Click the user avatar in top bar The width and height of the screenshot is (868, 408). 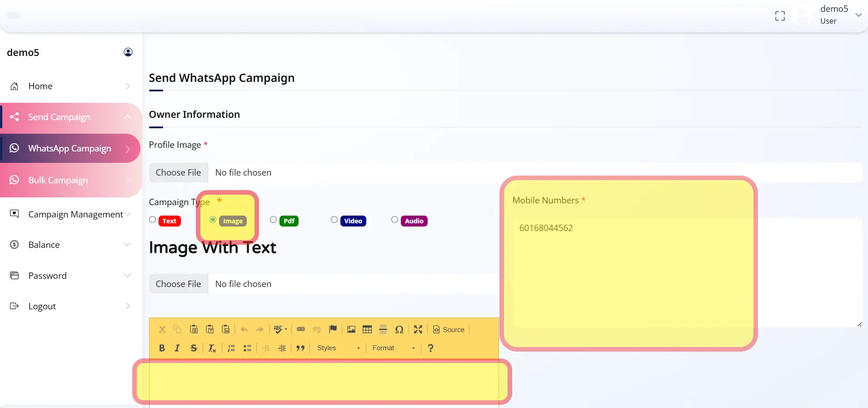tap(803, 15)
